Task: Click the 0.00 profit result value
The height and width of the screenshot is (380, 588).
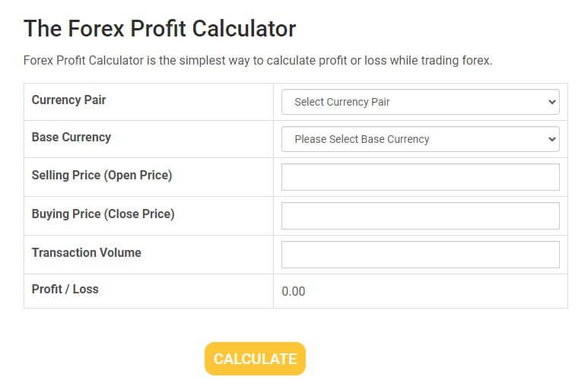Action: pyautogui.click(x=294, y=291)
